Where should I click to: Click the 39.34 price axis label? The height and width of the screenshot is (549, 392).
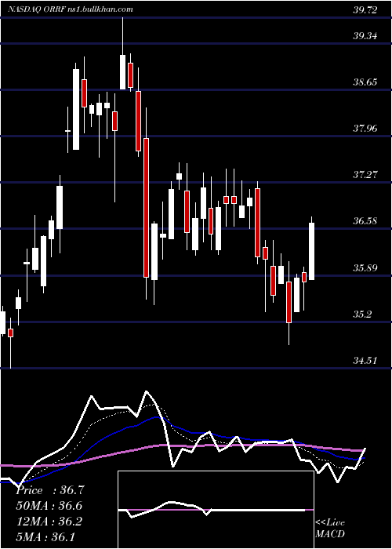[365, 36]
